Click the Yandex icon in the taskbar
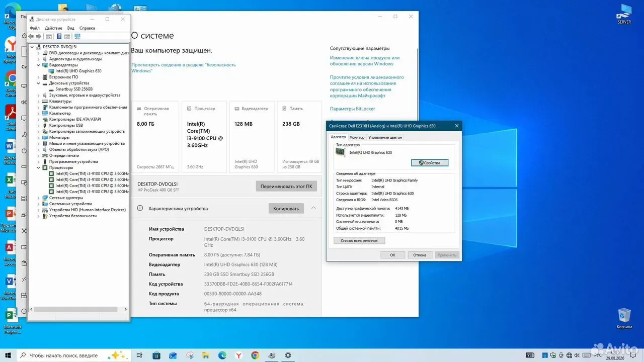644x362 pixels. click(238, 355)
